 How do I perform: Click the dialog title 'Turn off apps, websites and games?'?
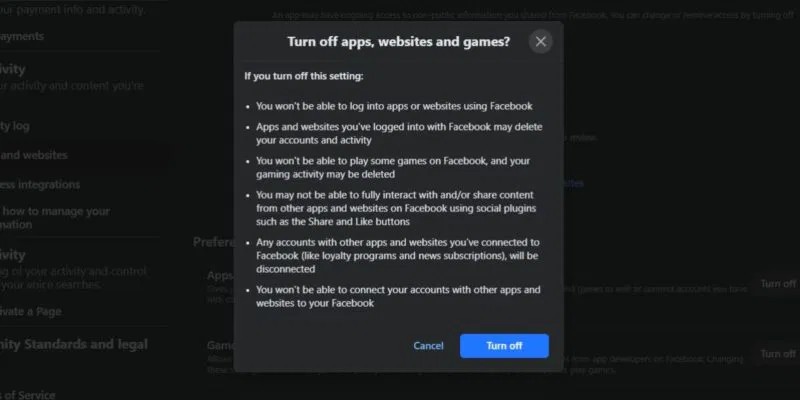(398, 41)
